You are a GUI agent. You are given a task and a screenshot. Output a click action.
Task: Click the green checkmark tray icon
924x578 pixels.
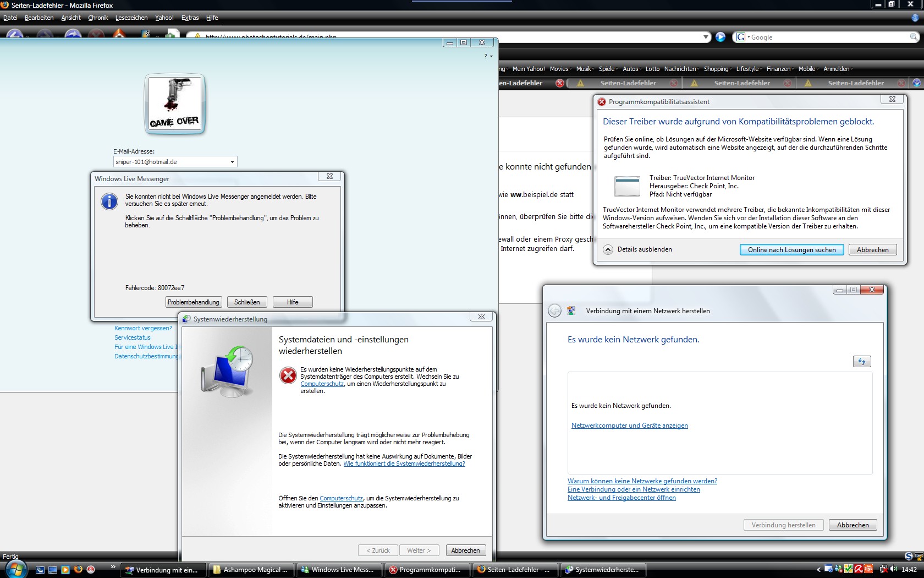coord(849,570)
